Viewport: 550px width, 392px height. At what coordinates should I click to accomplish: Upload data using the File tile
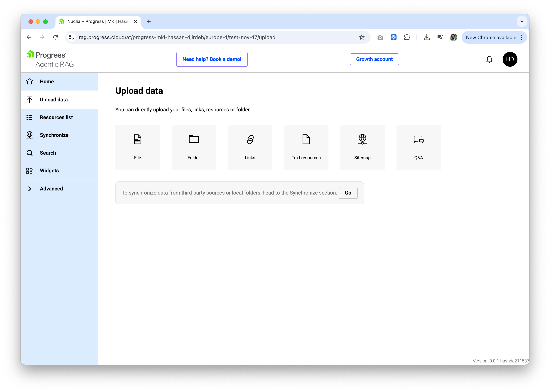click(138, 147)
